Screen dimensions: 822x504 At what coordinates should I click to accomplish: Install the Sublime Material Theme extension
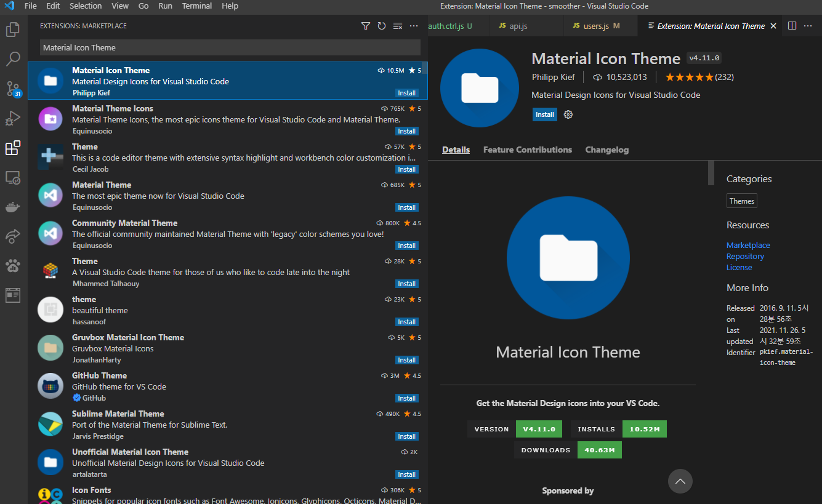point(407,436)
